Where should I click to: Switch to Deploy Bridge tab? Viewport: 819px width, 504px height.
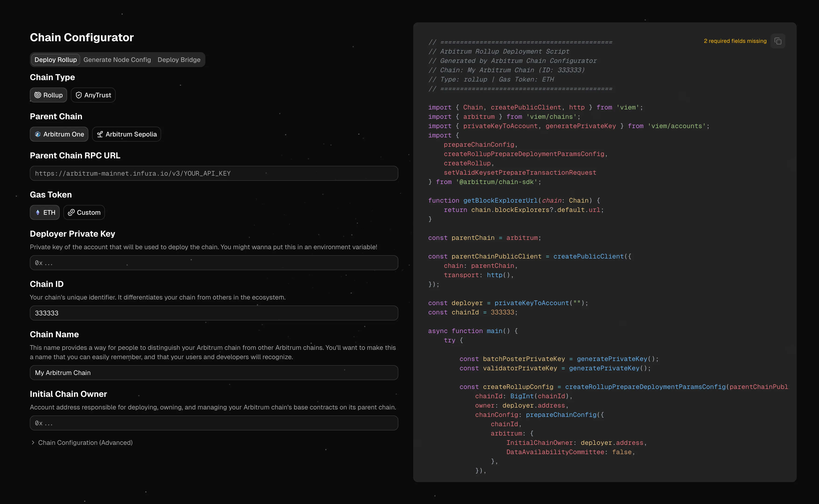(x=179, y=60)
